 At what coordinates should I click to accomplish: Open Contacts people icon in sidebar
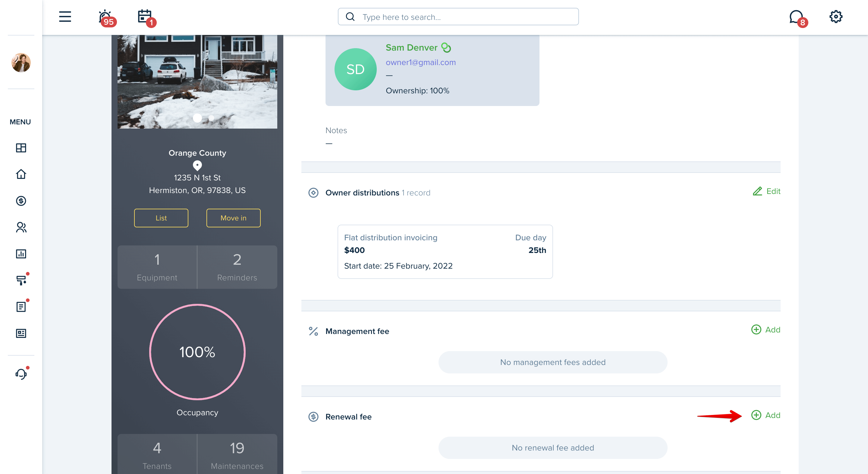pyautogui.click(x=21, y=227)
